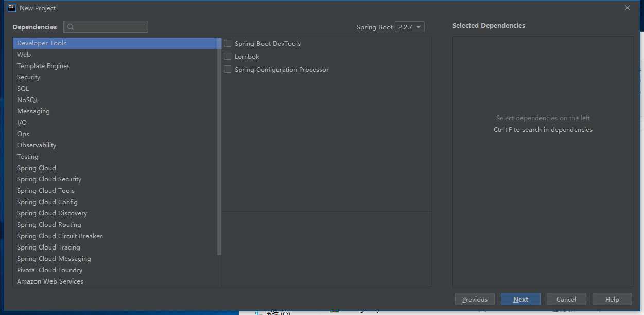
Task: Open the Security category
Action: point(115,77)
